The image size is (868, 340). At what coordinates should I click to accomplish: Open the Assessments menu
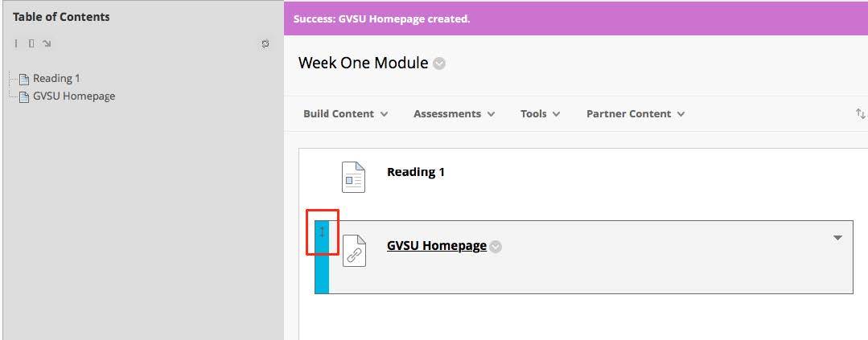pyautogui.click(x=454, y=114)
